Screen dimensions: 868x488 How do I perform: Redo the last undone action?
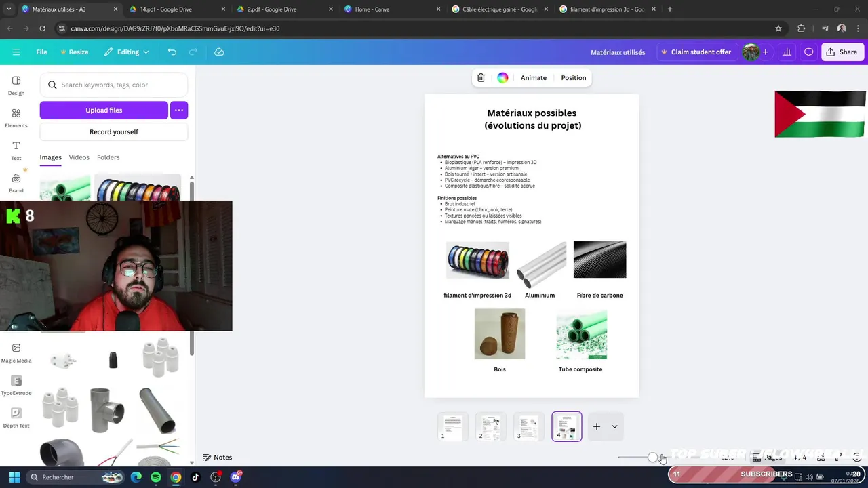pos(193,52)
